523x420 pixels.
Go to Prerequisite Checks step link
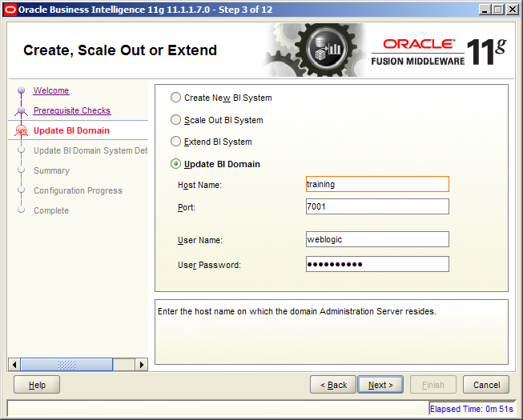coord(72,111)
